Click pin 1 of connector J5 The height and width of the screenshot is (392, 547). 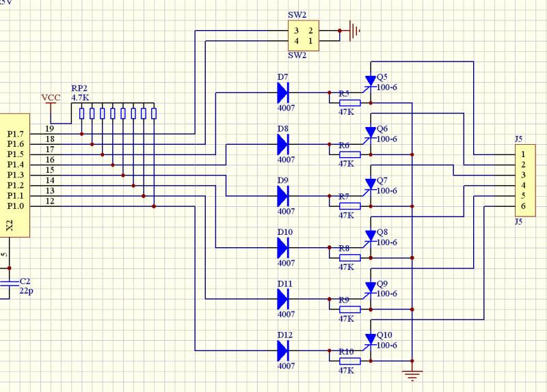point(522,155)
